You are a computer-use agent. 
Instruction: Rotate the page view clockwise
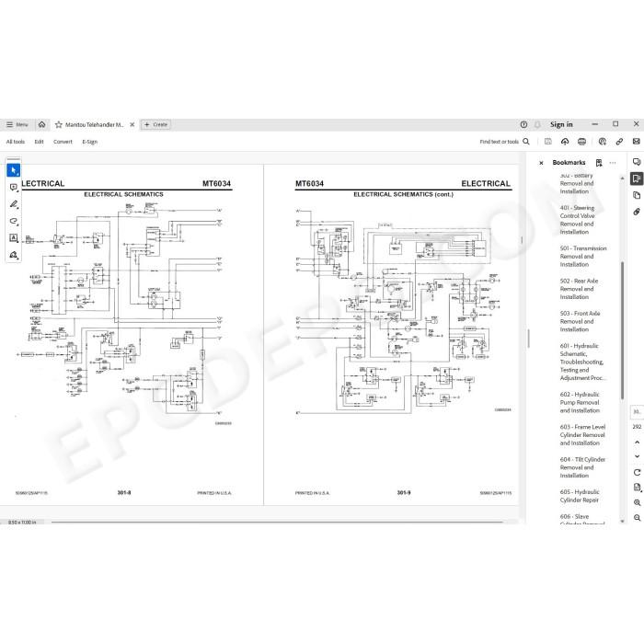pyautogui.click(x=637, y=472)
